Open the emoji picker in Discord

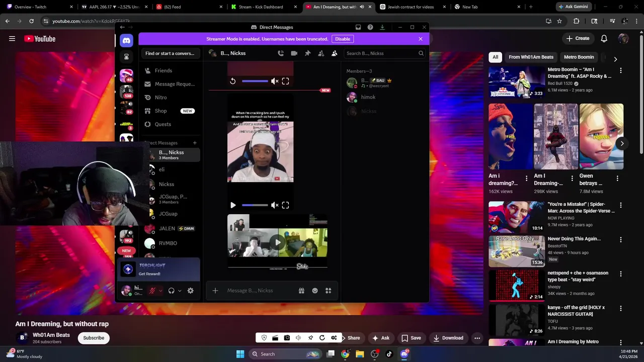pos(315,291)
